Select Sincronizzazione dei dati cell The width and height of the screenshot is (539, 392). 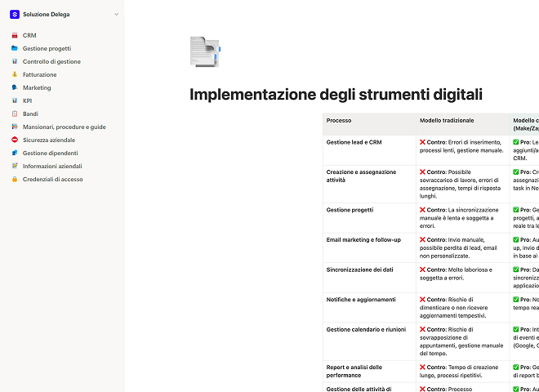(369, 278)
